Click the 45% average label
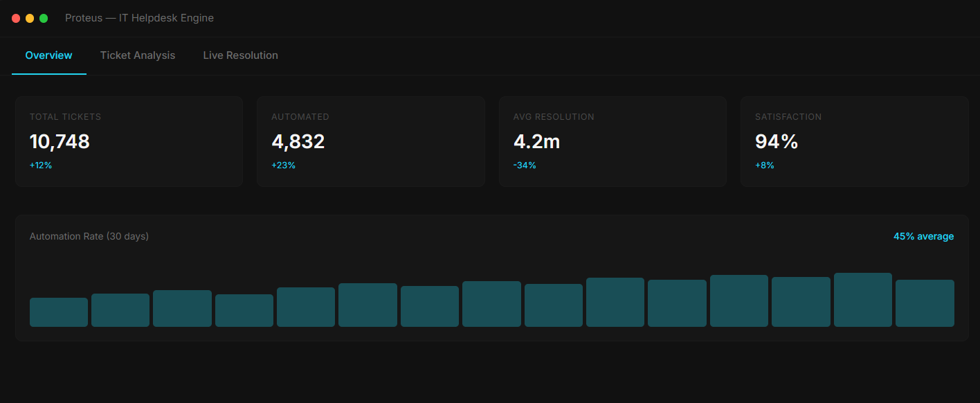980x403 pixels. tap(923, 237)
